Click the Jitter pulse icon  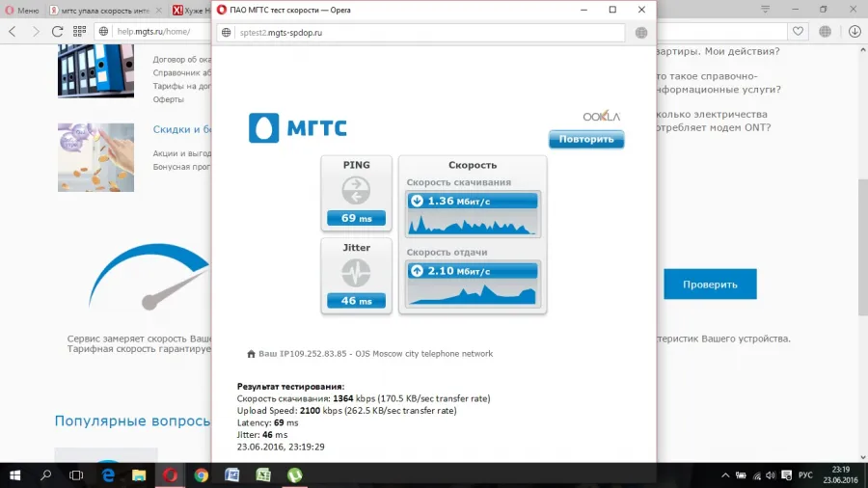coord(356,273)
